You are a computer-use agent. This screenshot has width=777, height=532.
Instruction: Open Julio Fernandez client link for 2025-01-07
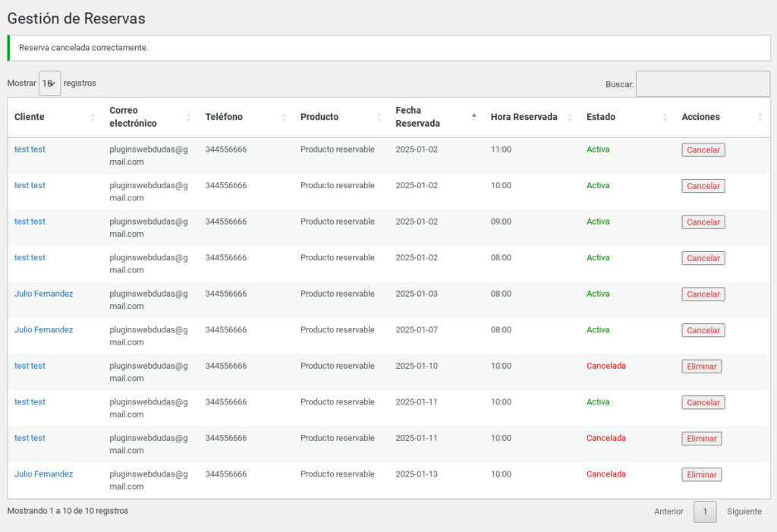click(x=43, y=329)
